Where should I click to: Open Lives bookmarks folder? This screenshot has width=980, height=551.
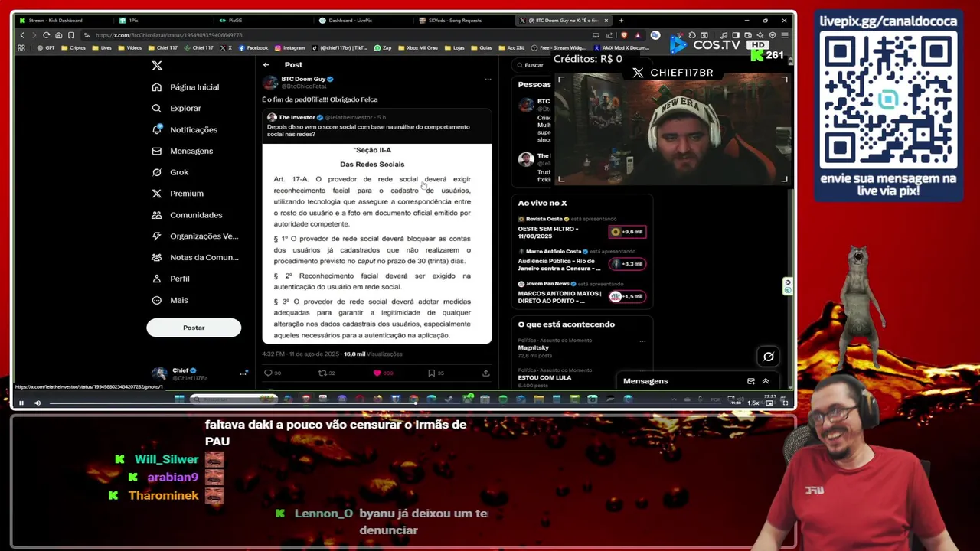102,48
